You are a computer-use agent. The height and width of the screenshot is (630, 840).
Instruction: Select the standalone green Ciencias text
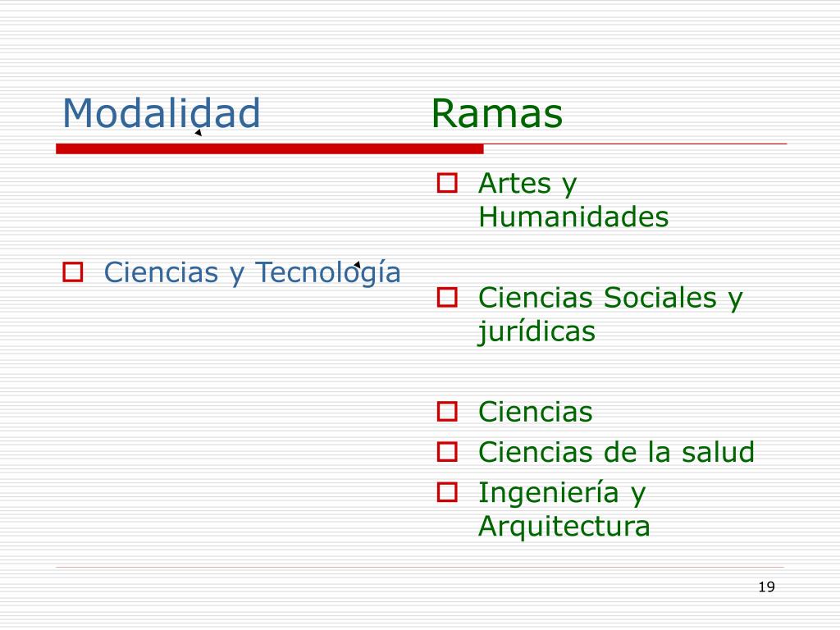point(535,412)
